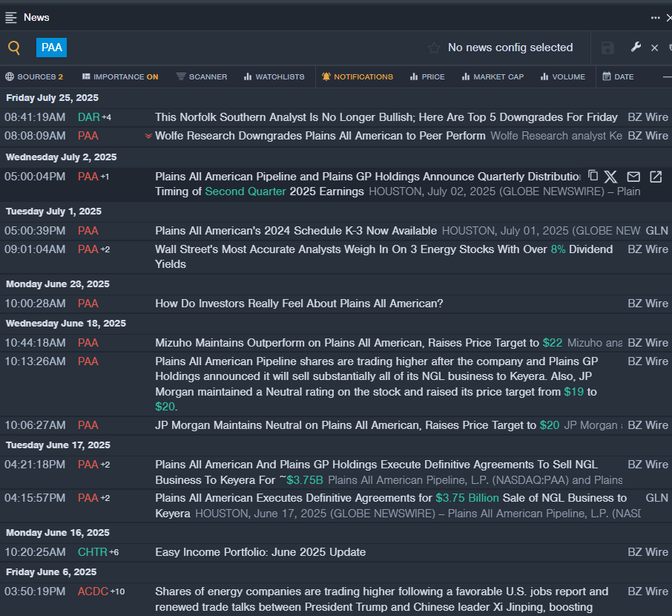Open the Sell NGL Business To Keyera ~$3.75B story

tap(376, 472)
